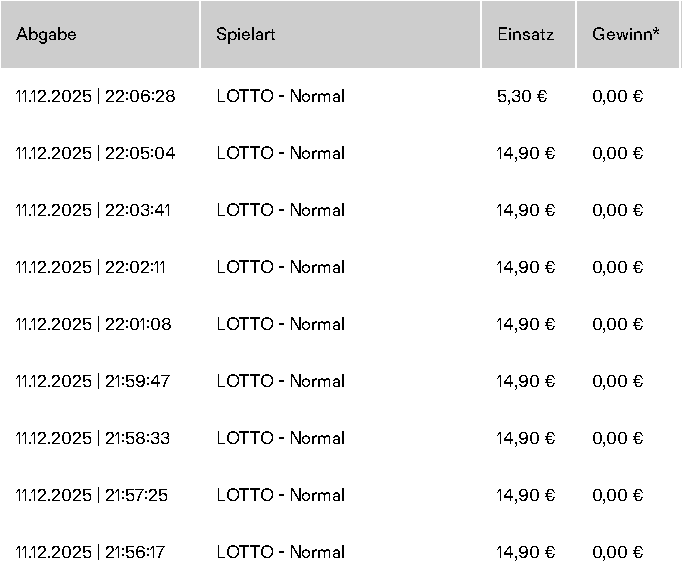The height and width of the screenshot is (570, 682).
Task: Open the entry submitted at 22:06:28
Action: pyautogui.click(x=96, y=96)
